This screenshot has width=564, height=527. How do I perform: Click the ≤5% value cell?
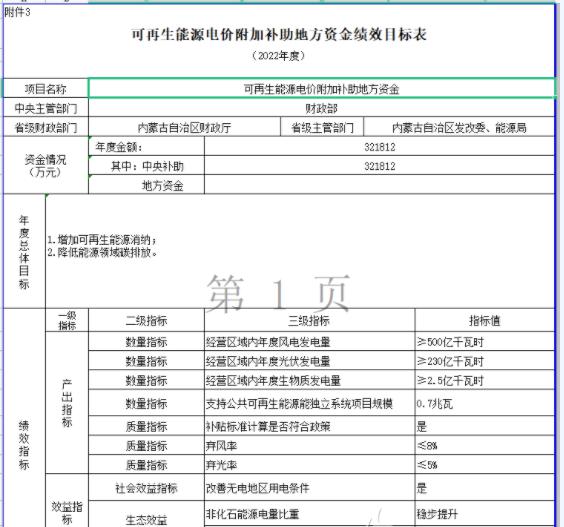(485, 464)
